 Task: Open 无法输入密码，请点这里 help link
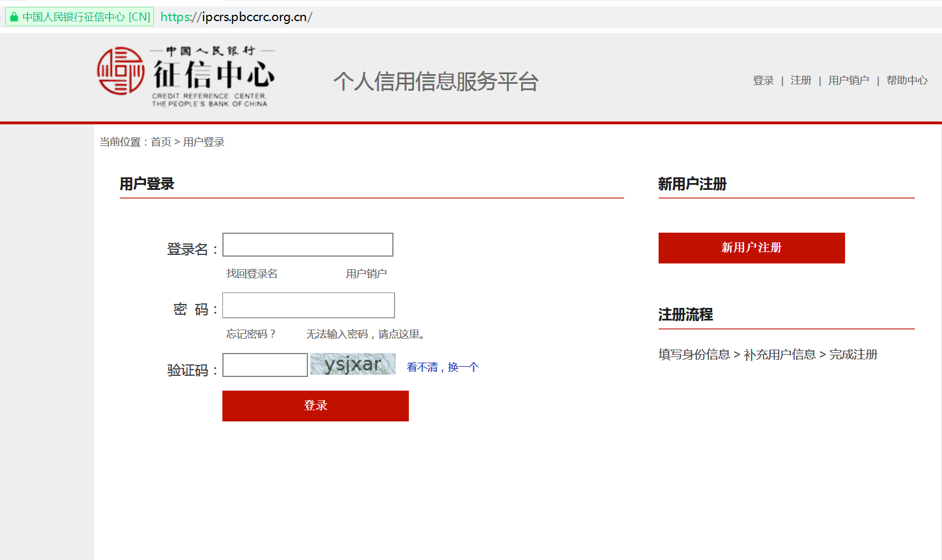pyautogui.click(x=366, y=334)
